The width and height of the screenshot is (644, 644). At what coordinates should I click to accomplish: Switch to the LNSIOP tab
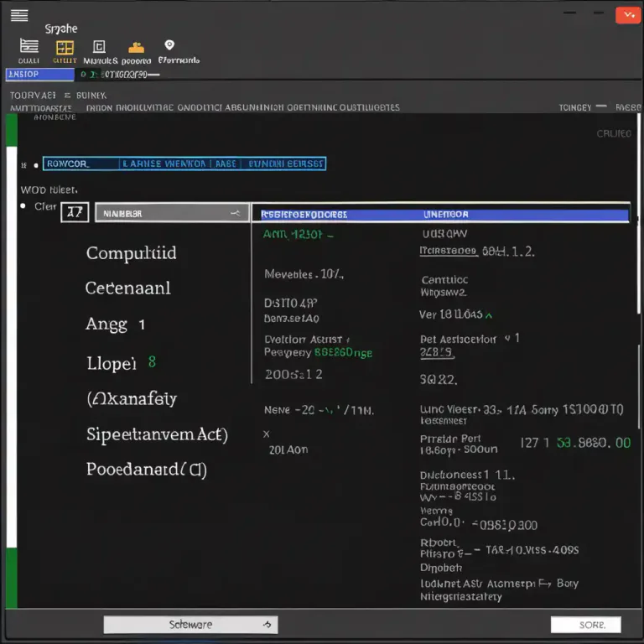click(x=40, y=75)
